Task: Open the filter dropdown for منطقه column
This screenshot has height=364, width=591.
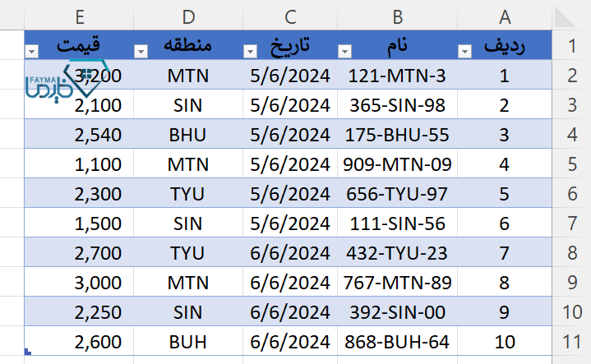Action: point(141,51)
